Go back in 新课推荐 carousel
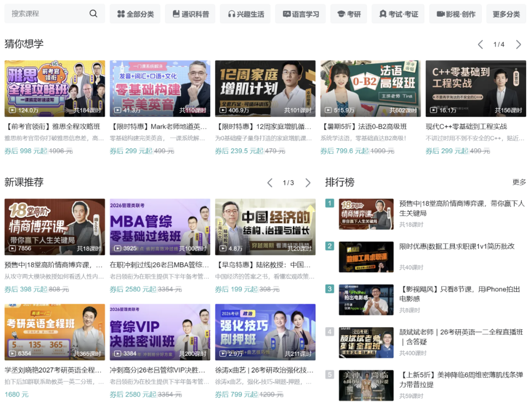This screenshot has height=409, width=532. tap(270, 183)
